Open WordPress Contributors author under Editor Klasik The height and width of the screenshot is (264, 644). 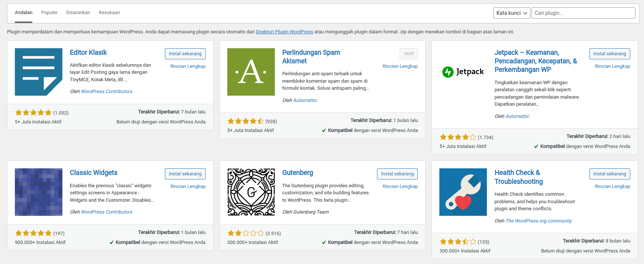(x=107, y=92)
